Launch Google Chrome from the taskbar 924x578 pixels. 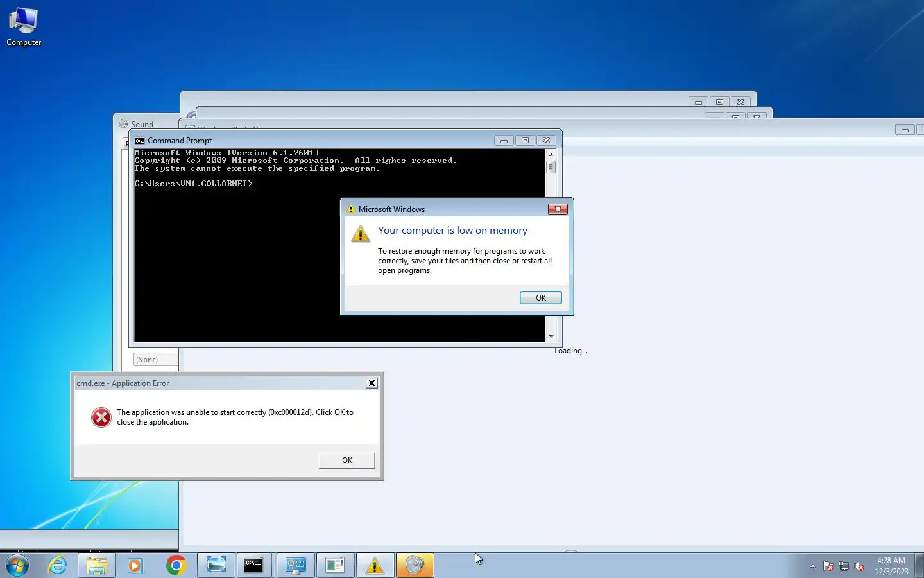point(176,565)
